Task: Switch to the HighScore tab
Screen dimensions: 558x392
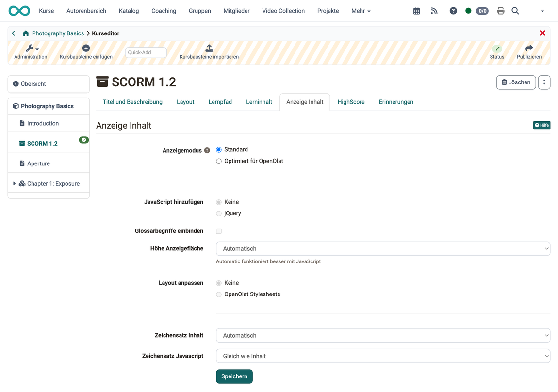Action: (x=351, y=102)
